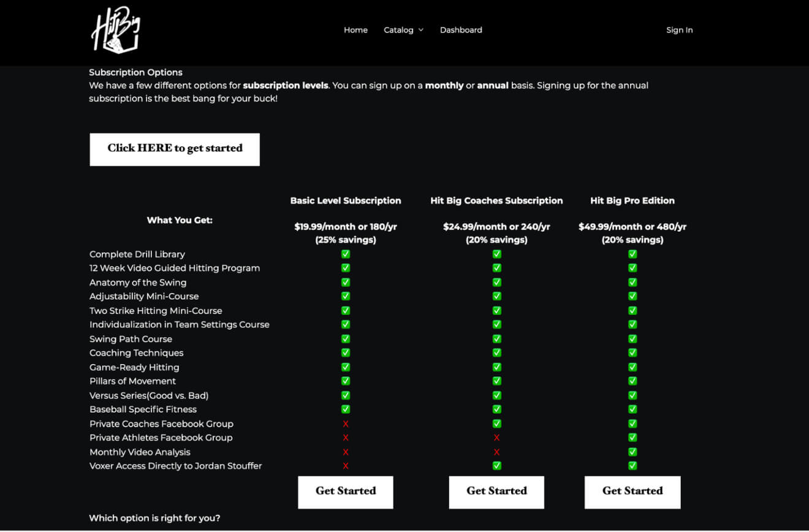809x532 pixels.
Task: Click the Swing Path Course label
Action: [x=131, y=339]
